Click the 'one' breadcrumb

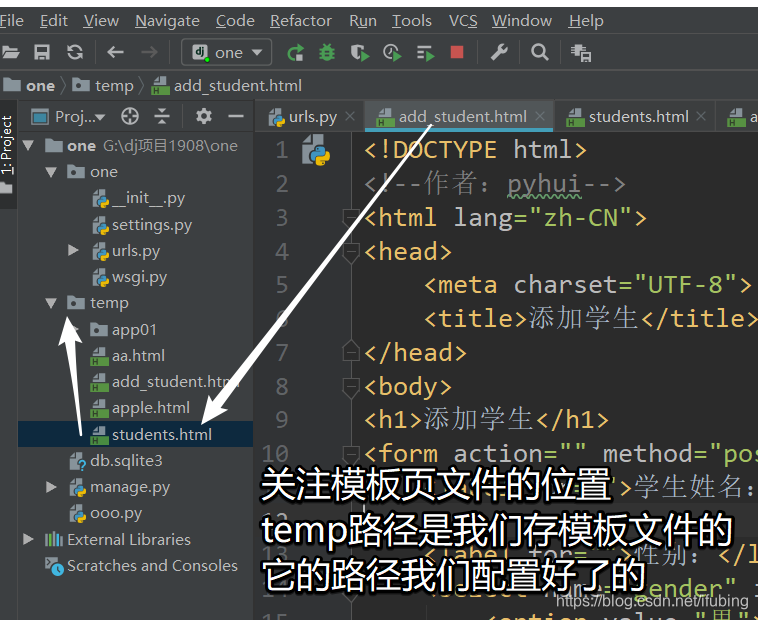(x=29, y=86)
